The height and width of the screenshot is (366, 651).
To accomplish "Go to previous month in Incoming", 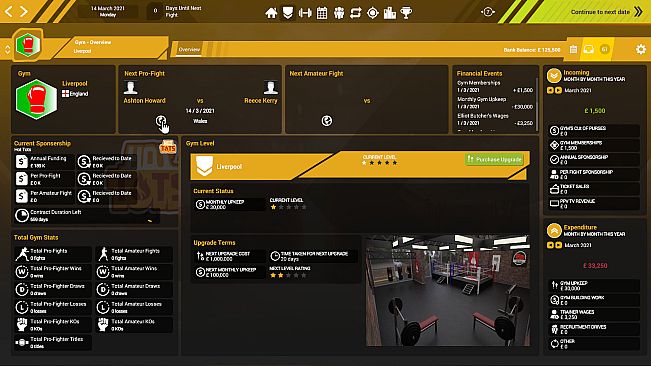I will pyautogui.click(x=550, y=90).
